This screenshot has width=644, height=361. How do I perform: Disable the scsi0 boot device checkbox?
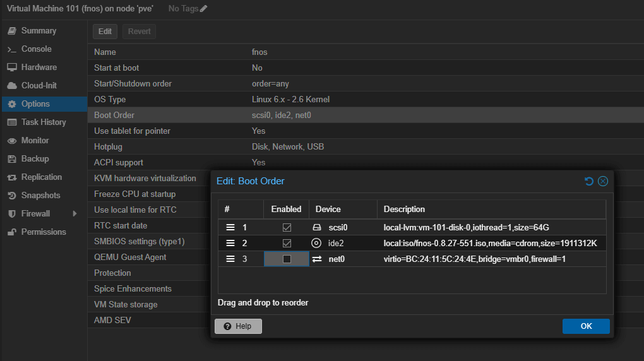pos(287,227)
